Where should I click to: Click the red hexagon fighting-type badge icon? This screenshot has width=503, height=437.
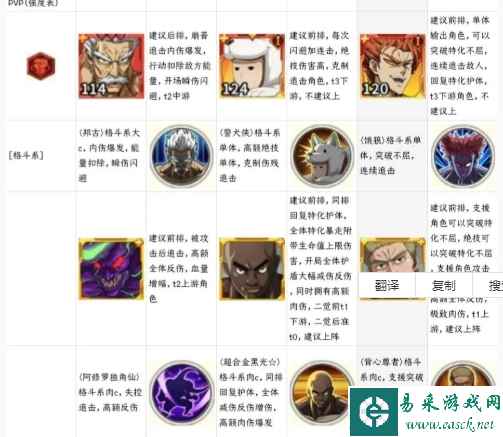(x=41, y=66)
